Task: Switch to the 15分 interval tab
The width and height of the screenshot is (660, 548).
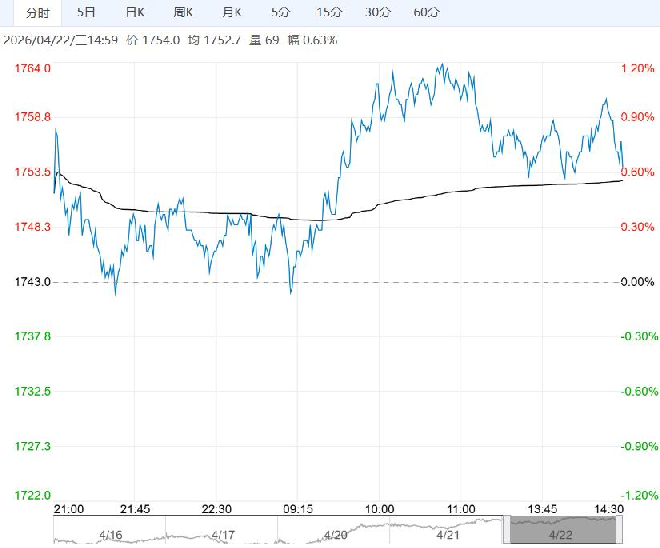Action: click(328, 13)
